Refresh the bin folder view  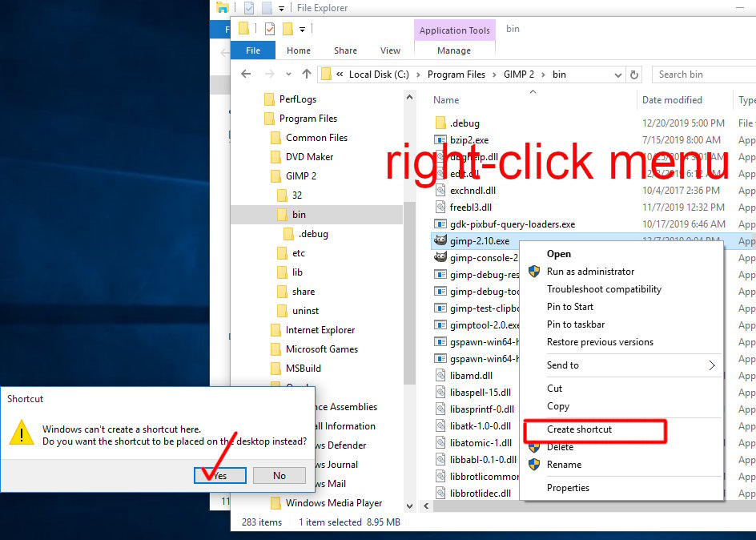(x=634, y=75)
